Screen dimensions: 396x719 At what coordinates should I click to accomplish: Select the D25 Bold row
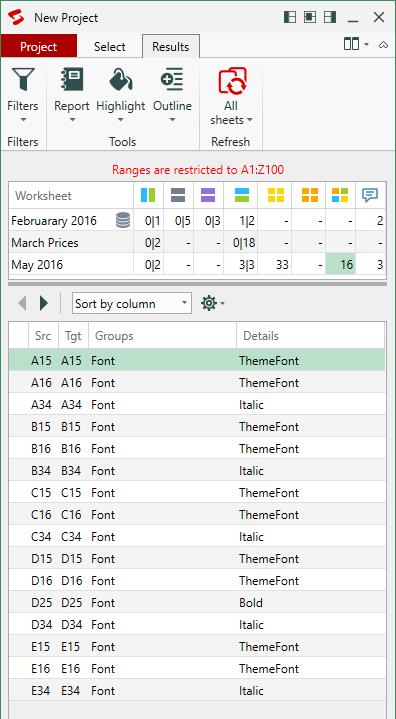click(197, 603)
